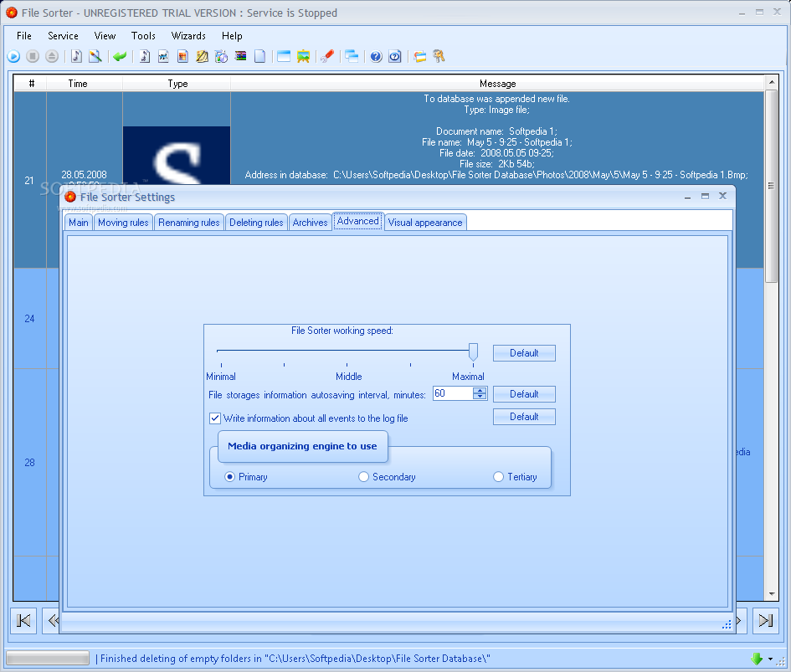Select the Secondary media engine option
Screen dimensions: 791x672
363,477
